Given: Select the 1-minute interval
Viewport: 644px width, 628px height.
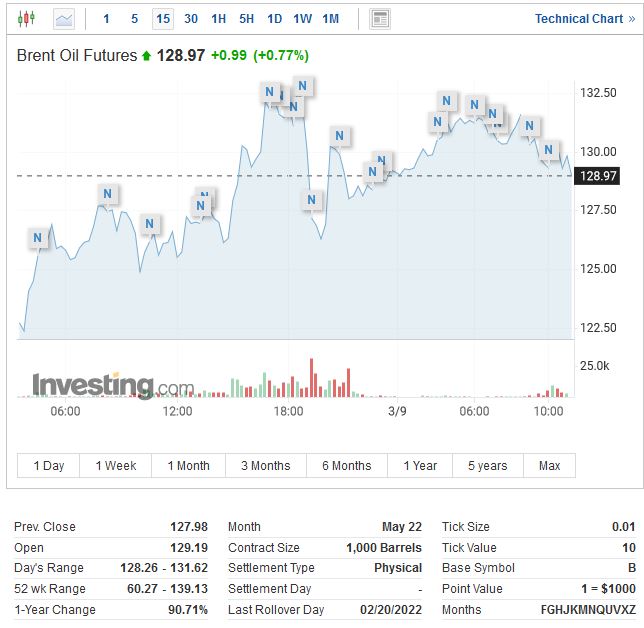Looking at the screenshot, I should 107,18.
